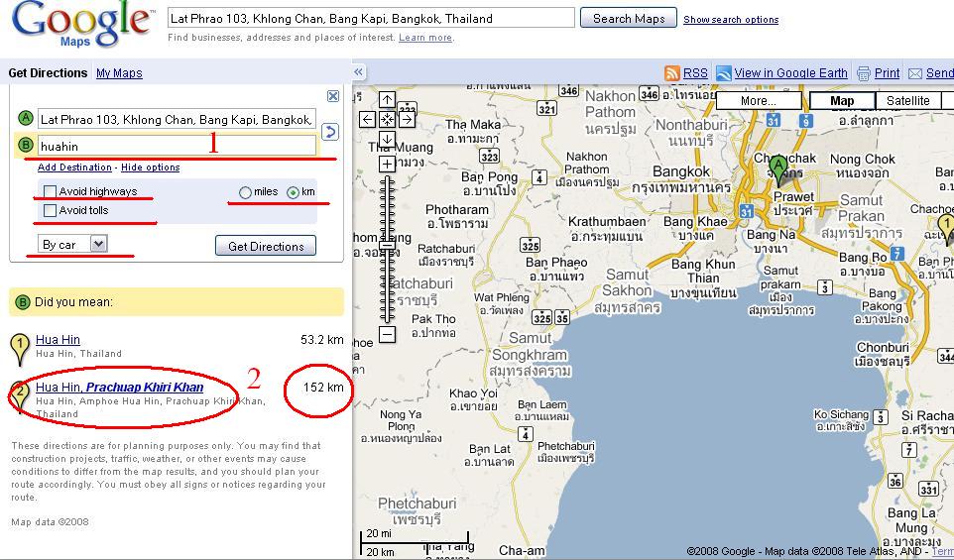Zoom out with the minus button
Viewport: 954px width, 560px height.
[387, 334]
